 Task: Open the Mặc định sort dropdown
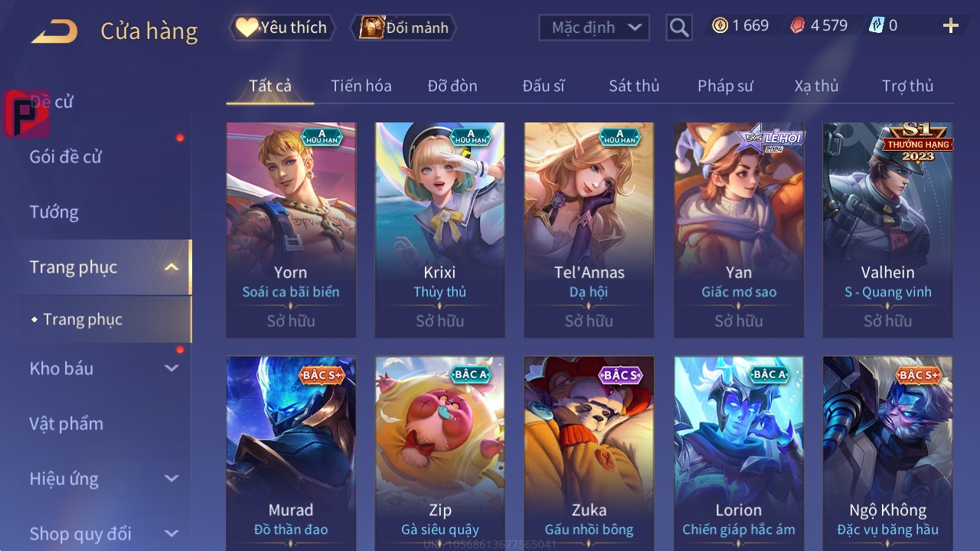click(x=594, y=28)
